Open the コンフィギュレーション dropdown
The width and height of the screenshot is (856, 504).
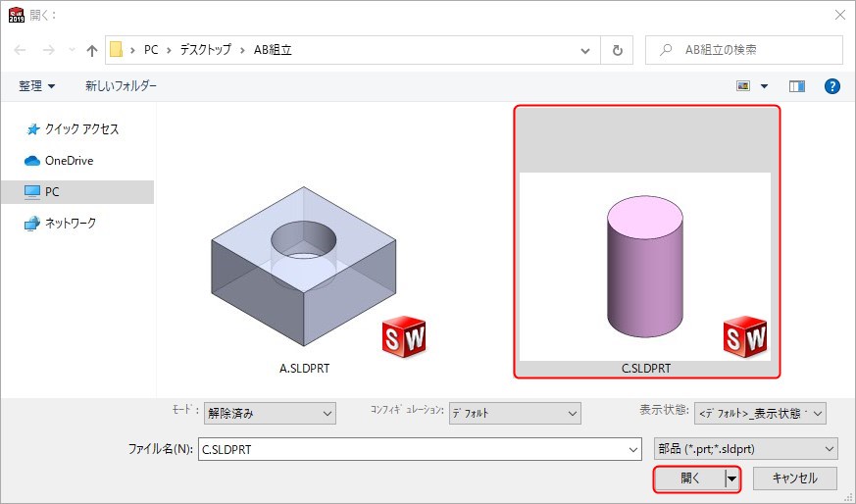[514, 414]
